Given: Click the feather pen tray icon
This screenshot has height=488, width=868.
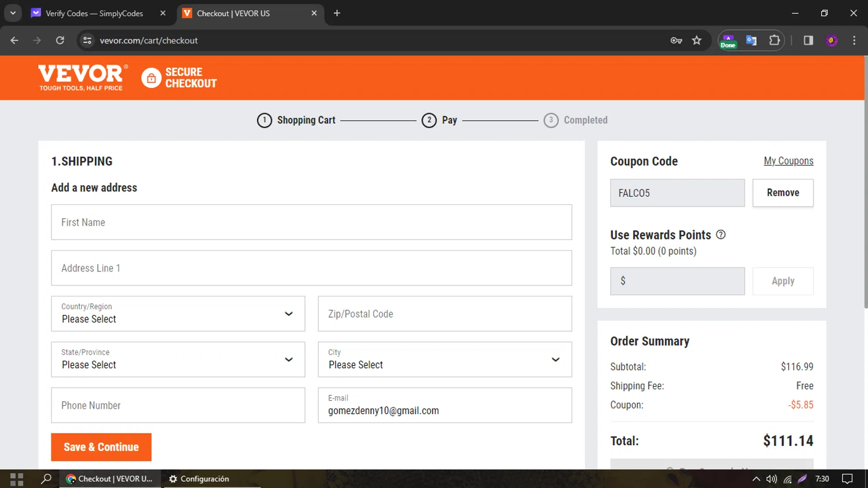Looking at the screenshot, I should [803, 479].
